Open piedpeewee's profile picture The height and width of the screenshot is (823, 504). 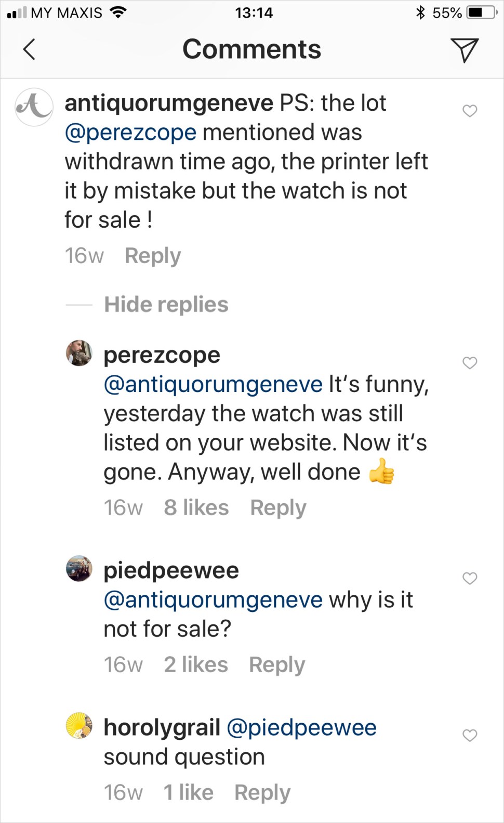click(78, 569)
